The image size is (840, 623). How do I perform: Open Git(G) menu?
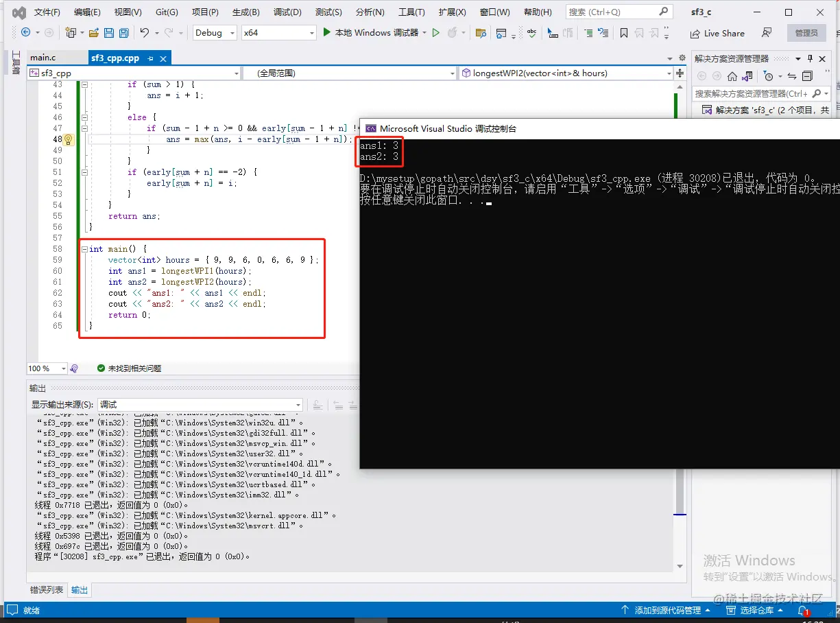click(x=167, y=12)
